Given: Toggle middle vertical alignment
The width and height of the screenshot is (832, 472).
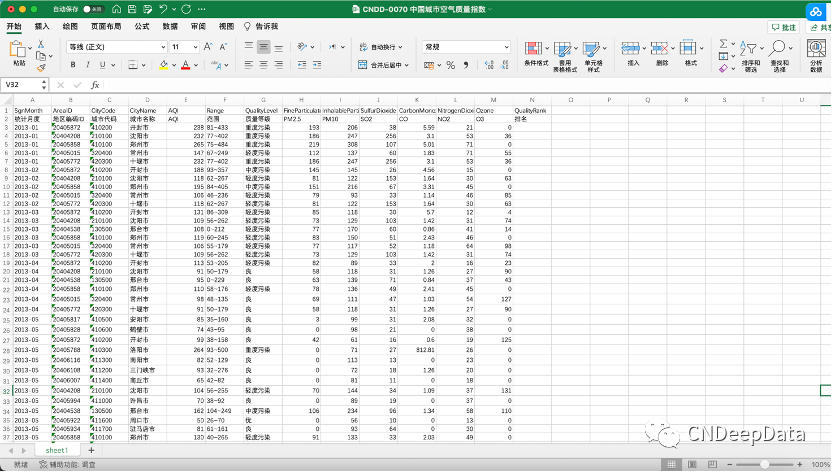Looking at the screenshot, I should pyautogui.click(x=263, y=47).
